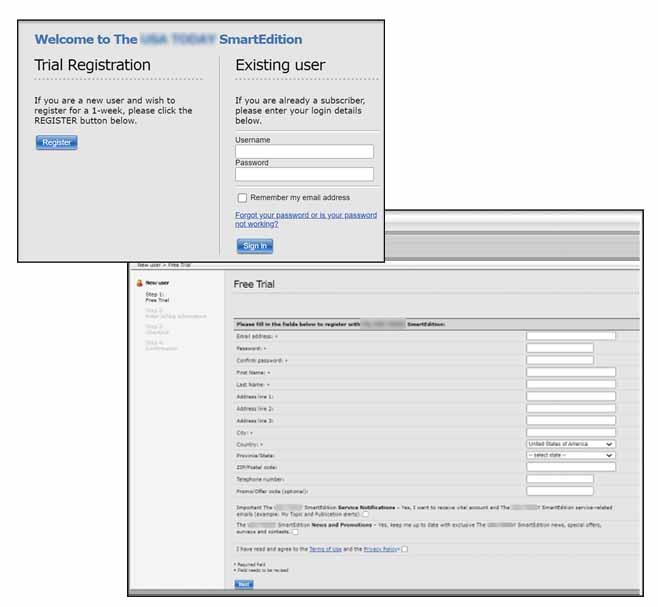The image size is (658, 607).
Task: Click the New user icon in sidebar
Action: [x=140, y=283]
